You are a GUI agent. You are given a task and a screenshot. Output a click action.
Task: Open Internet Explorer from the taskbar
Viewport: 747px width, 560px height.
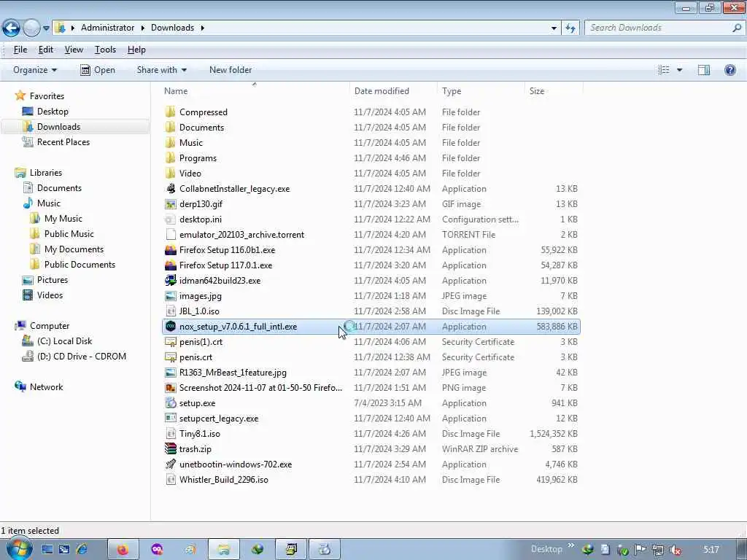tap(82, 550)
